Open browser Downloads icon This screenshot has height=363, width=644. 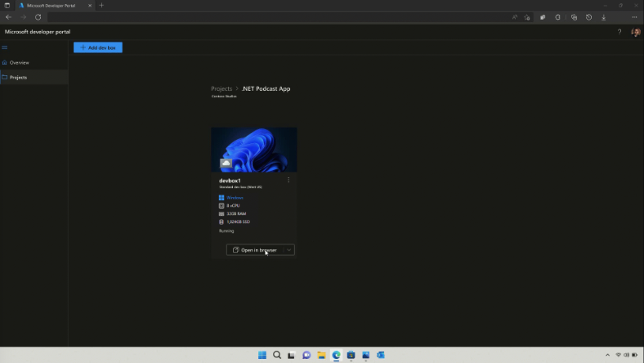point(604,17)
